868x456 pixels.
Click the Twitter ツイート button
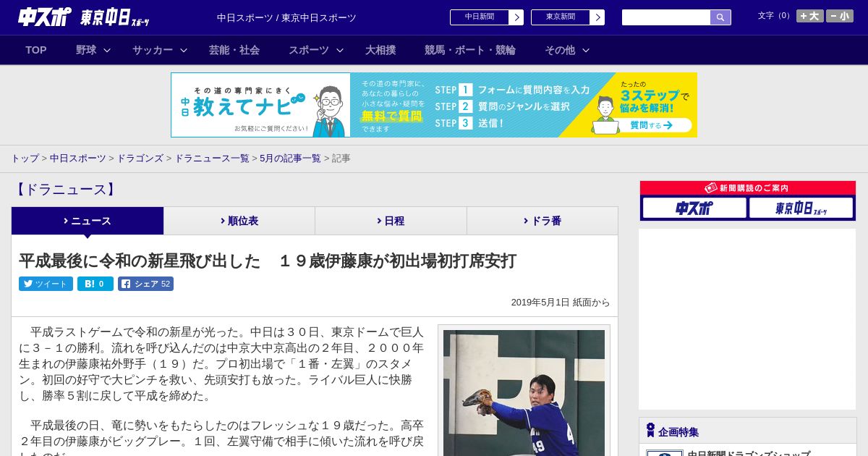pyautogui.click(x=46, y=284)
